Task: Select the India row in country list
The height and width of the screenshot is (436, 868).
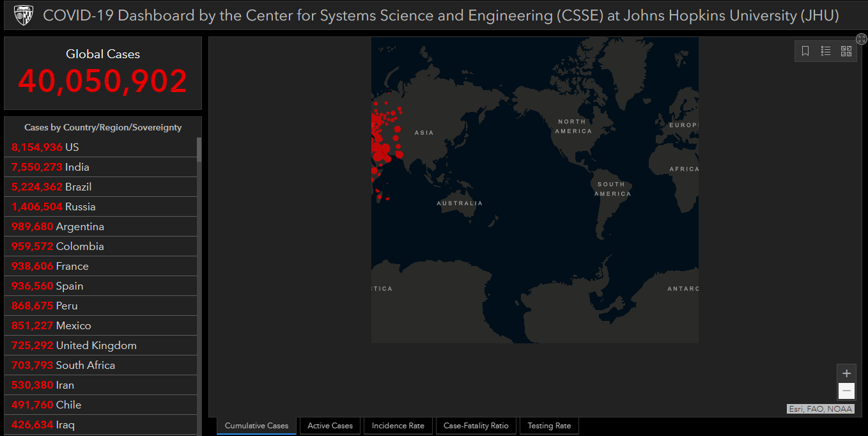Action: pos(101,167)
